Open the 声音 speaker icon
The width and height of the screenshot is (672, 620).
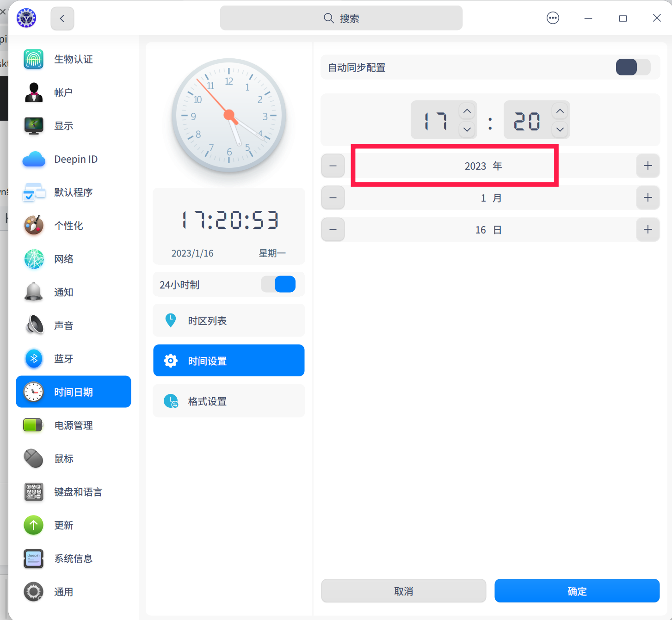click(x=34, y=325)
